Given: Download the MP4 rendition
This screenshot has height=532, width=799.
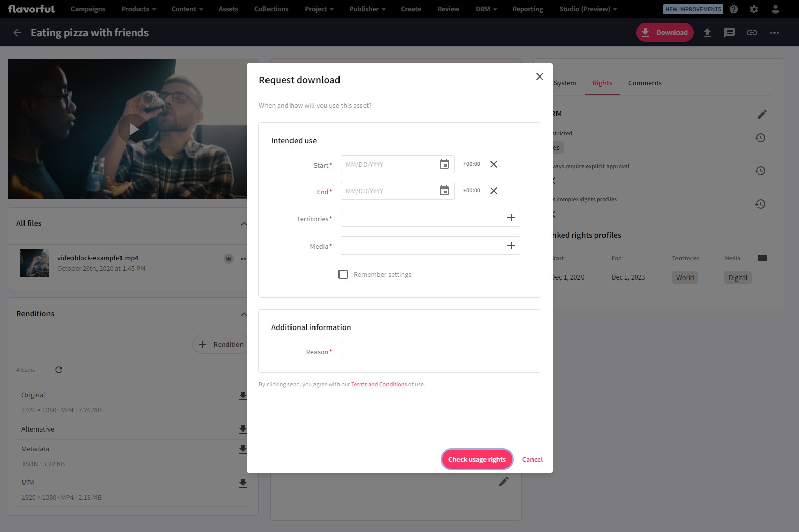Looking at the screenshot, I should (x=243, y=483).
